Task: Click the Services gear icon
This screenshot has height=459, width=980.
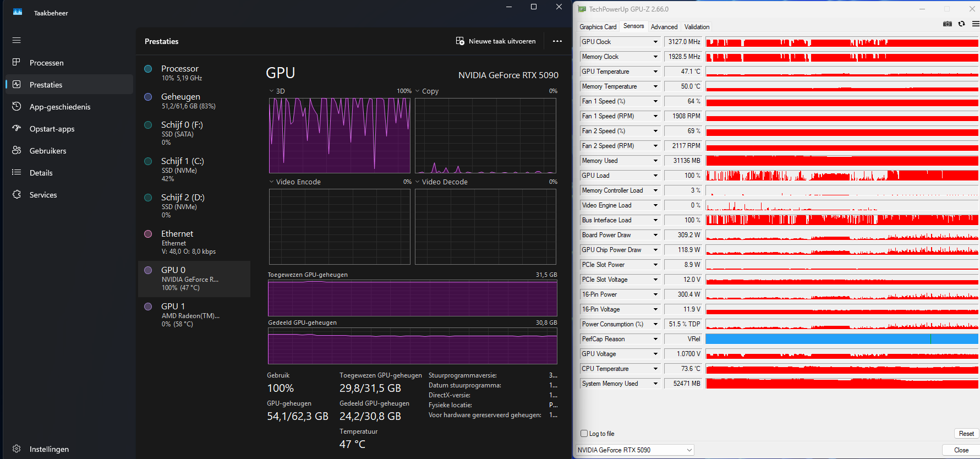Action: click(17, 194)
